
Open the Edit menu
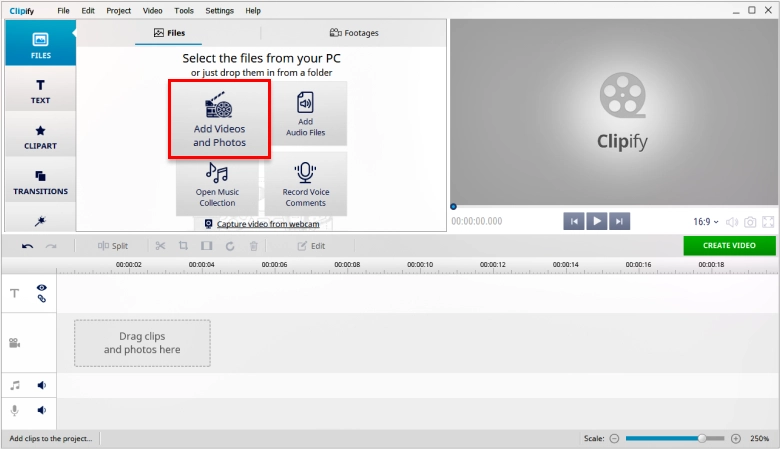(88, 10)
